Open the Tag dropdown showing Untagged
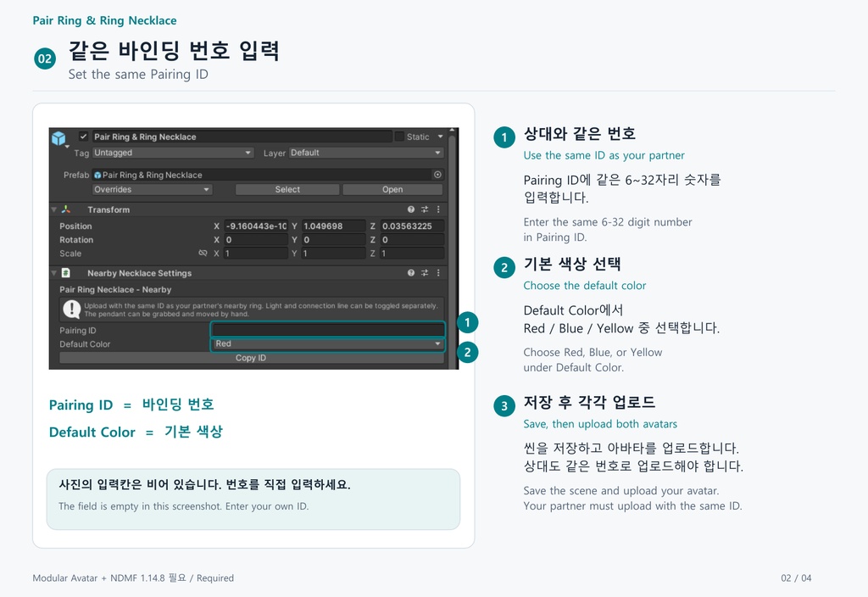Screen dimensions: 868x597 pyautogui.click(x=173, y=153)
